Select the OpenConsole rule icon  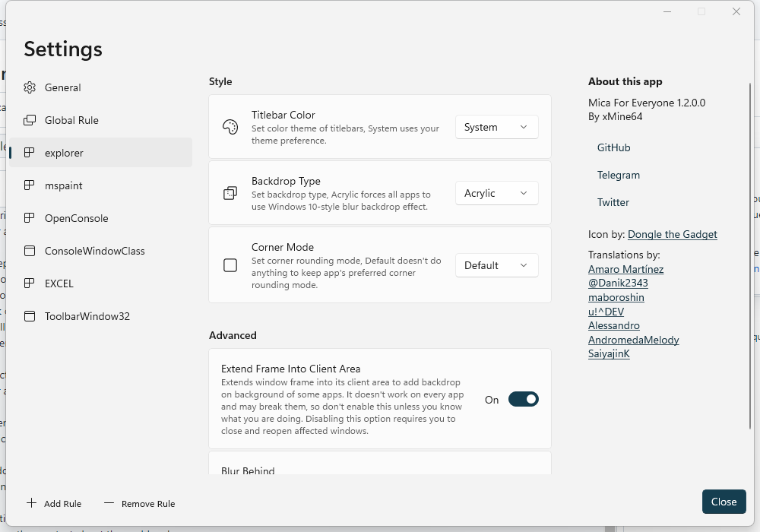pyautogui.click(x=30, y=218)
